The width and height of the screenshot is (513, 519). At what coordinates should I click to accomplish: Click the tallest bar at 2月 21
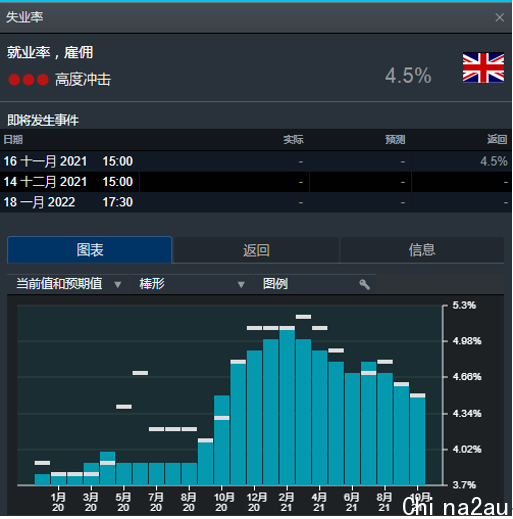click(x=287, y=407)
